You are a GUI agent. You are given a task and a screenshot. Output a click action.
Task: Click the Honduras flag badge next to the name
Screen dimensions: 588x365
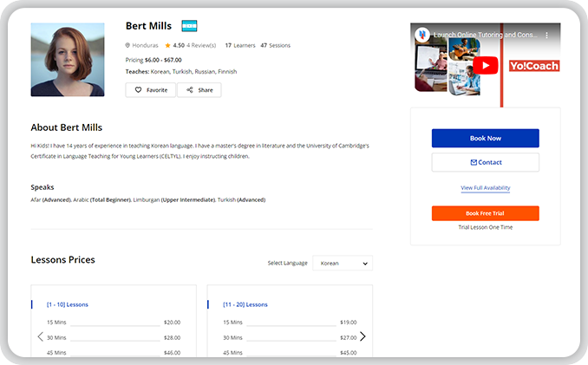(x=189, y=26)
